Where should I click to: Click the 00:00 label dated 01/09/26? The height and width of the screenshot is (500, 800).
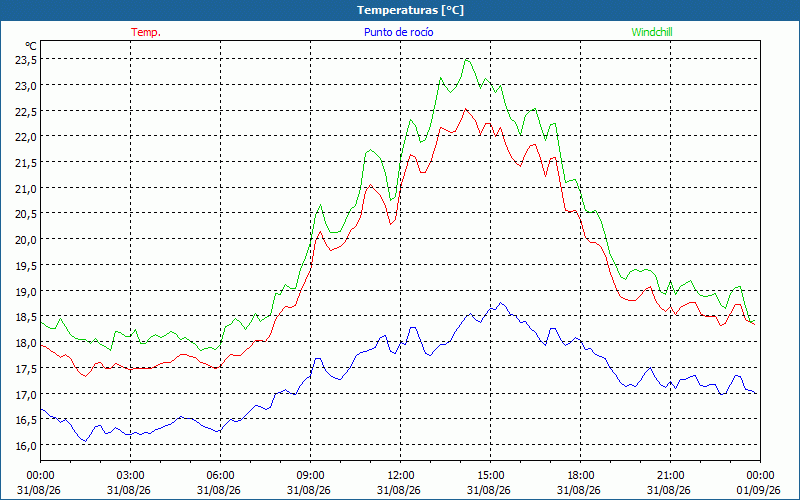[760, 476]
